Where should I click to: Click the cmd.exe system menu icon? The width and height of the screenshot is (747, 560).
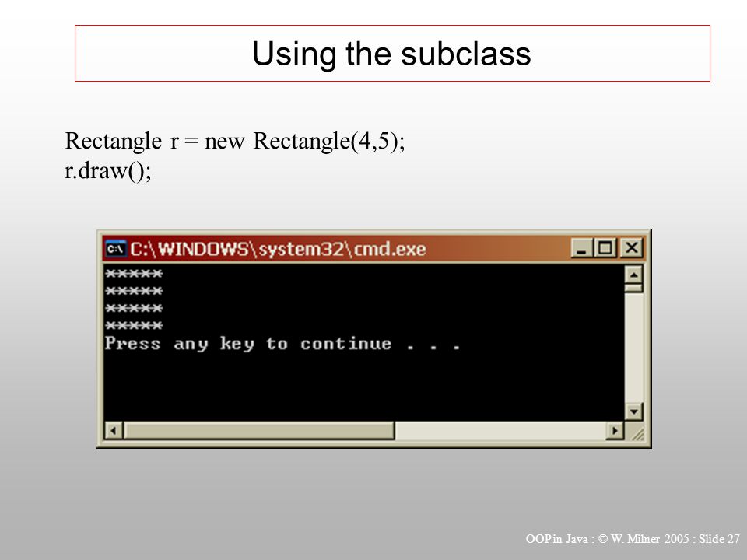coord(116,249)
